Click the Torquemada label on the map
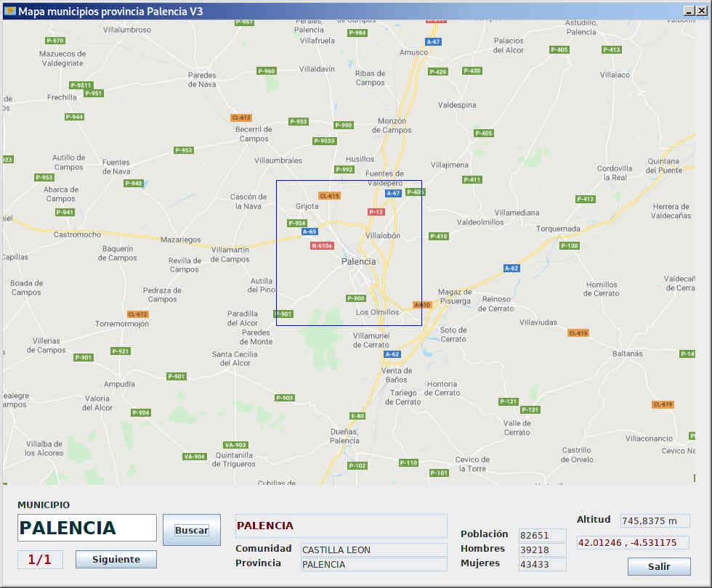 pos(558,229)
